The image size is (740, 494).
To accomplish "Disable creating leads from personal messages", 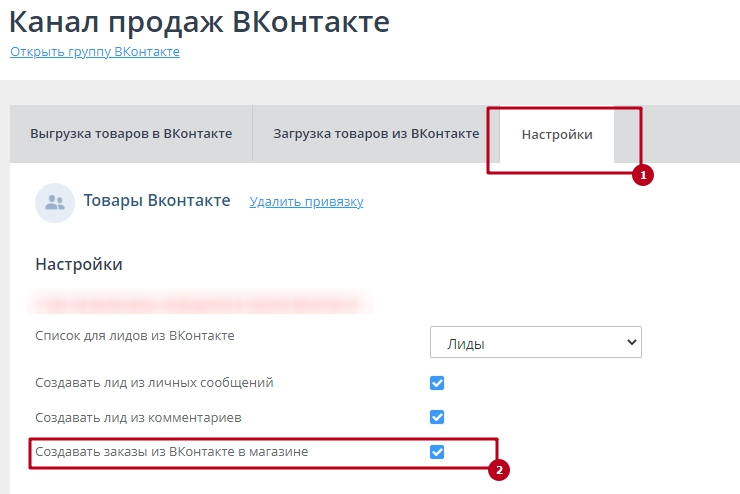I will coord(437,383).
